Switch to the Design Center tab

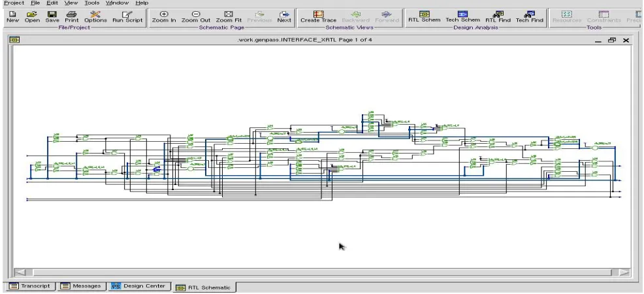click(140, 286)
